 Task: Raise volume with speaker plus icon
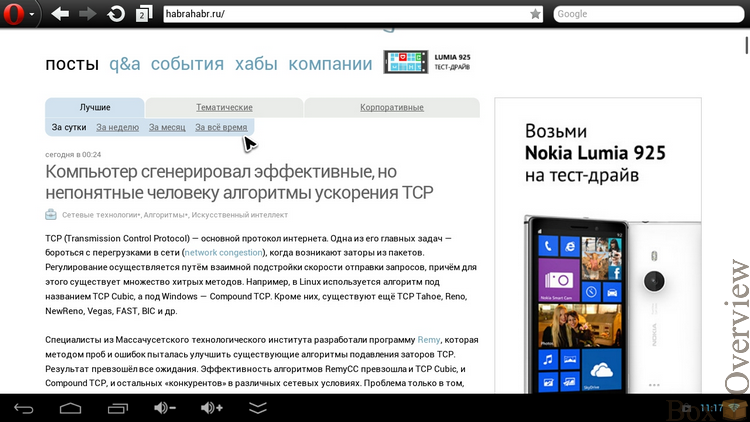211,408
